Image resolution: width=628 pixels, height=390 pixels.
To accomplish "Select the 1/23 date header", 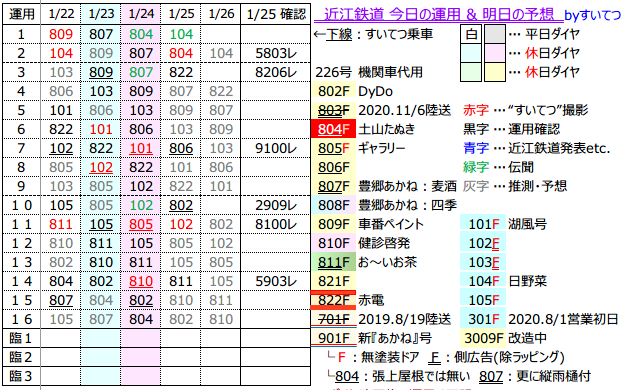I will click(x=101, y=14).
